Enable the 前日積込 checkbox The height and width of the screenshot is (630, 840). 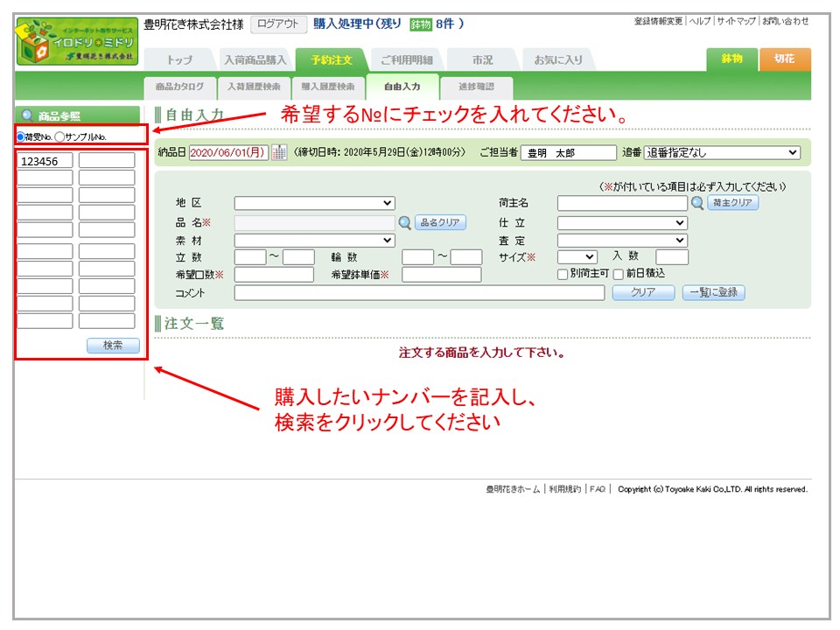point(618,274)
